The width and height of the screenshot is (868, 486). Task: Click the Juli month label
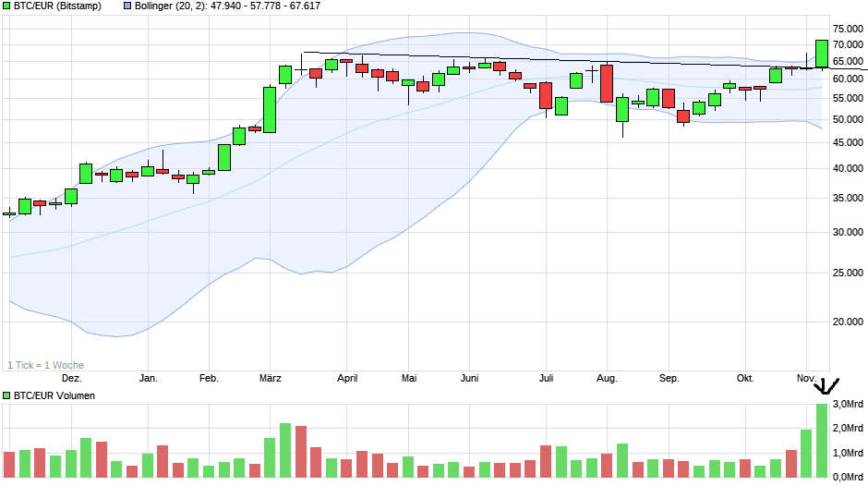point(546,379)
